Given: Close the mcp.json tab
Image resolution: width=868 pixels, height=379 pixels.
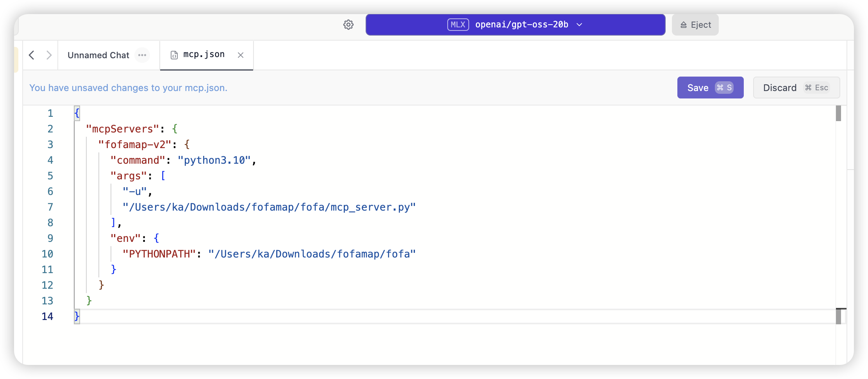Looking at the screenshot, I should pos(241,55).
